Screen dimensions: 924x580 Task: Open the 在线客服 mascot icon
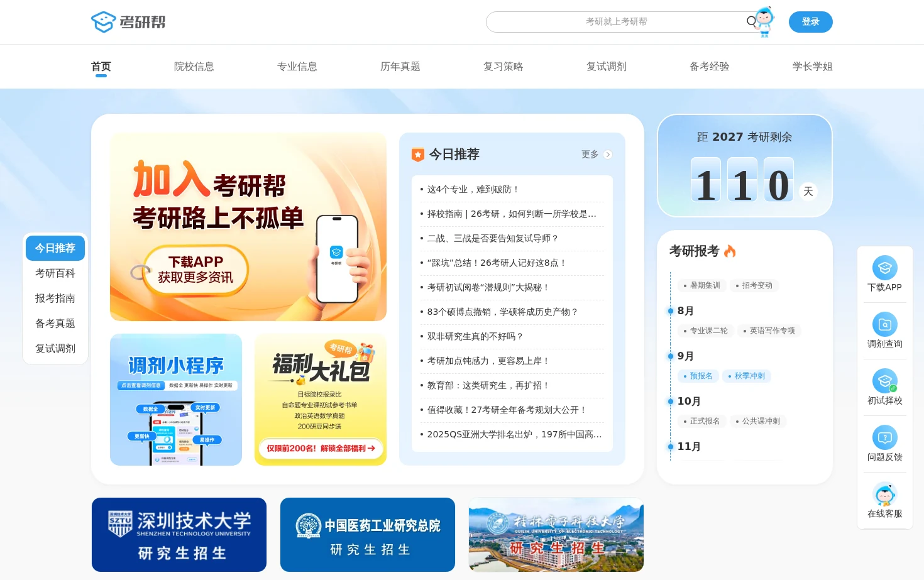pyautogui.click(x=884, y=495)
